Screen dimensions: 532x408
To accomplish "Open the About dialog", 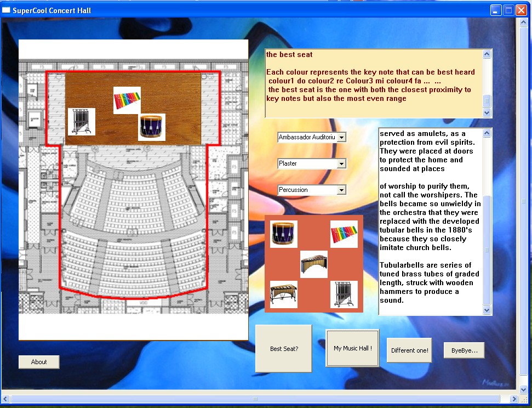I will pyautogui.click(x=39, y=362).
